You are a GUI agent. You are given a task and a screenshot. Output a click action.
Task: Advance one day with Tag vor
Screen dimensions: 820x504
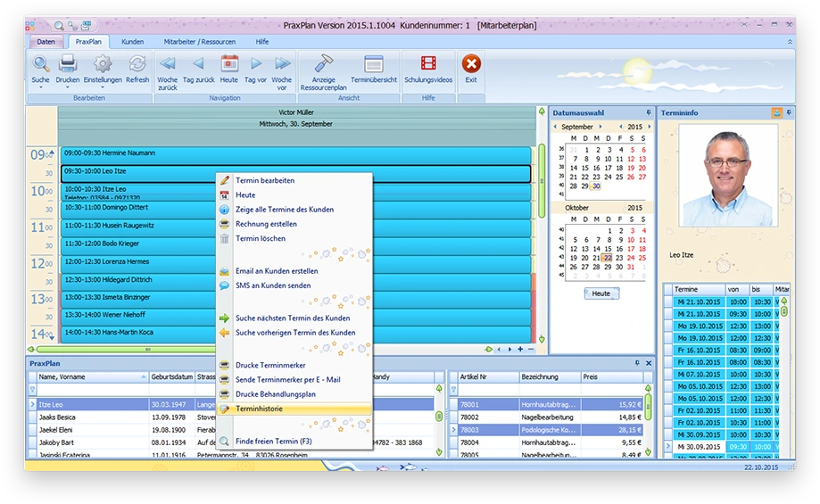(x=256, y=64)
